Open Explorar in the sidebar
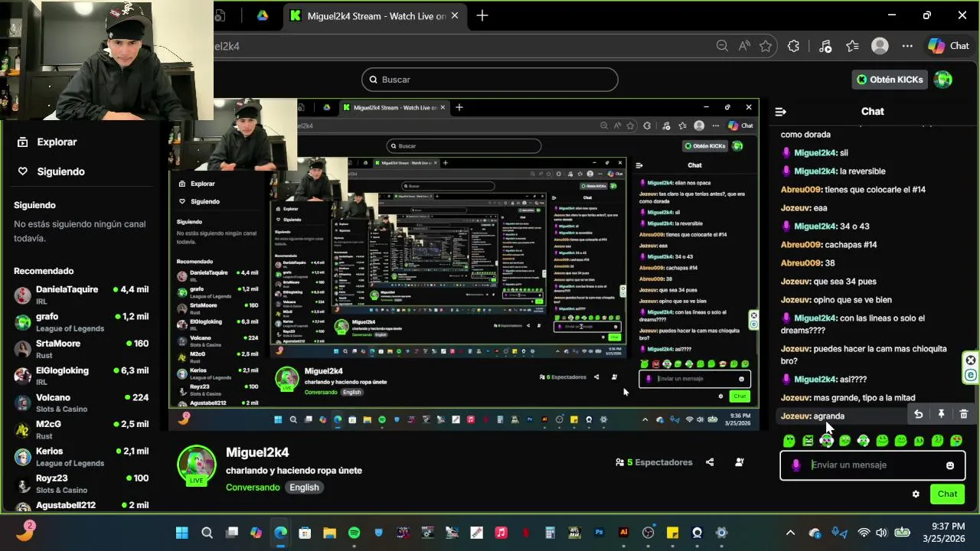Viewport: 980px width, 551px height. [48, 142]
